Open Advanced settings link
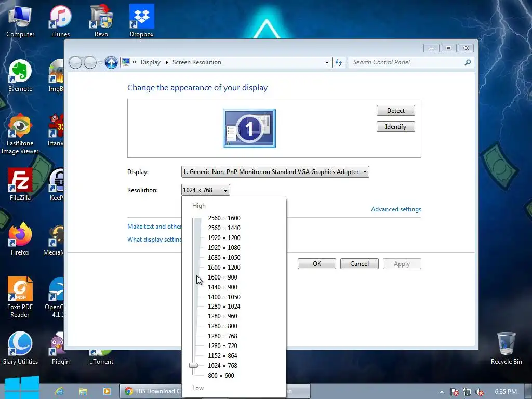Viewport: 532px width, 399px height. (396, 209)
